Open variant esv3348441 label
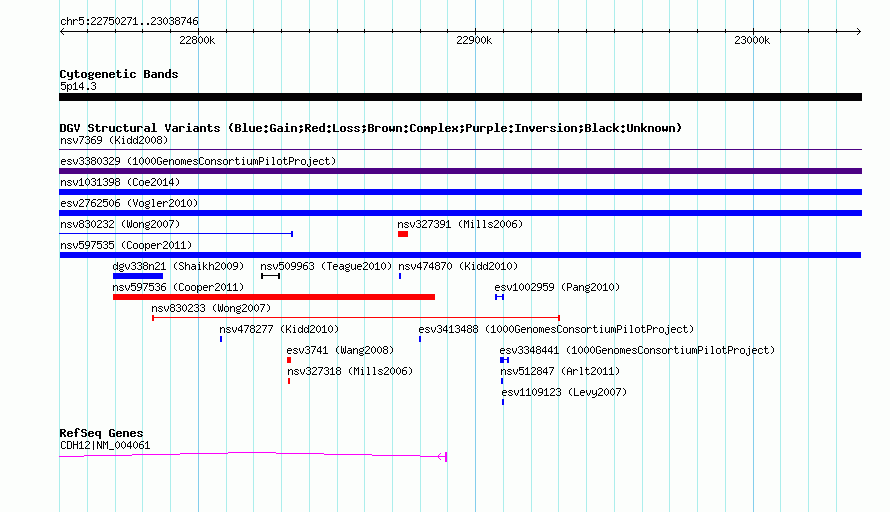 point(637,350)
